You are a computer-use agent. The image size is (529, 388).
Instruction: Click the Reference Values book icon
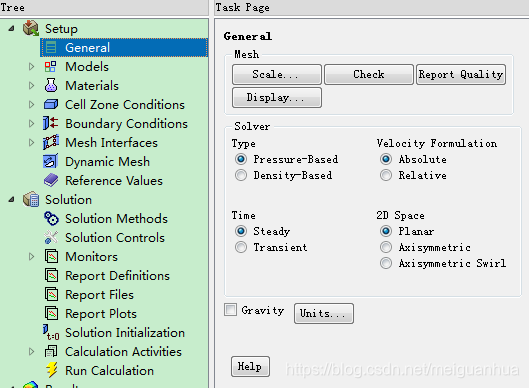pyautogui.click(x=51, y=180)
